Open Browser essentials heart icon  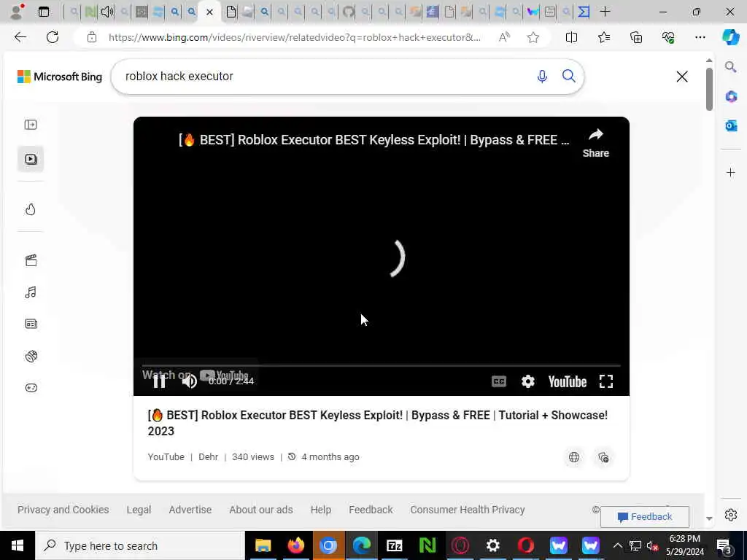click(668, 37)
